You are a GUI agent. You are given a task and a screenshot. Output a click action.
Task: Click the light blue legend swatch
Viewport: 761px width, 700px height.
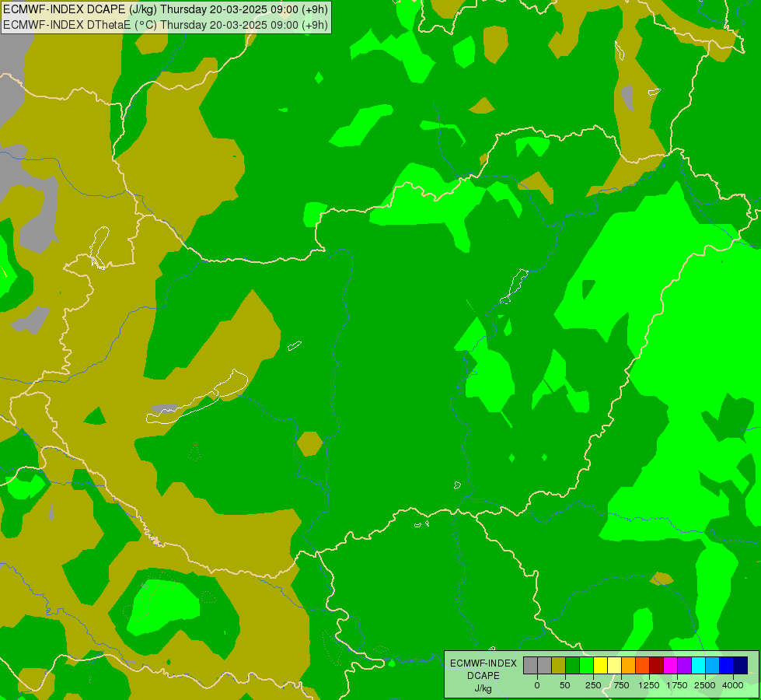713,665
